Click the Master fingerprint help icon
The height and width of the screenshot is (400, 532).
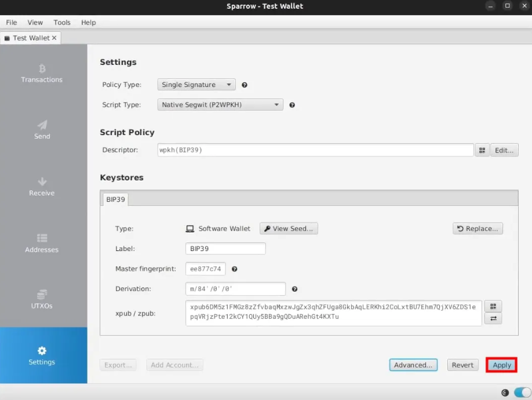click(x=234, y=269)
